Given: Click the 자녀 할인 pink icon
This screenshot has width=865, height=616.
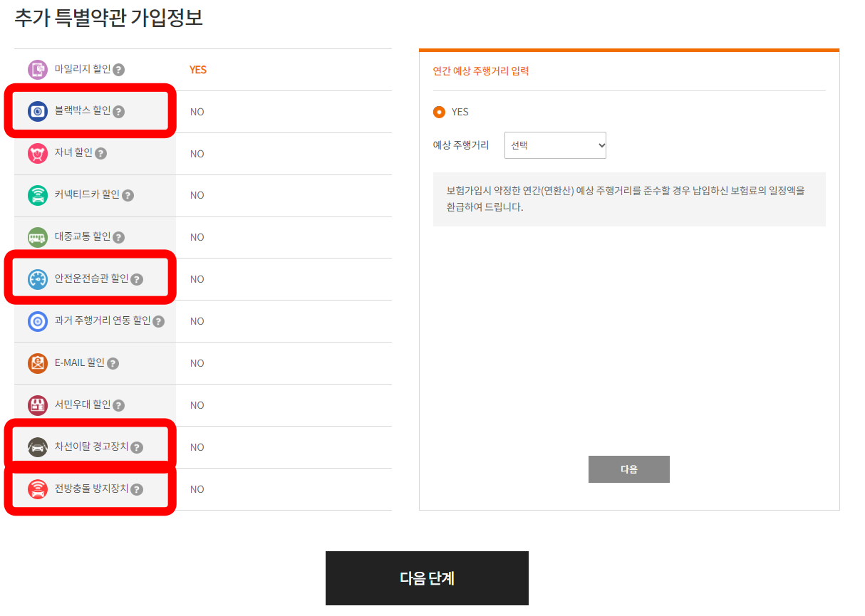Looking at the screenshot, I should click(39, 153).
